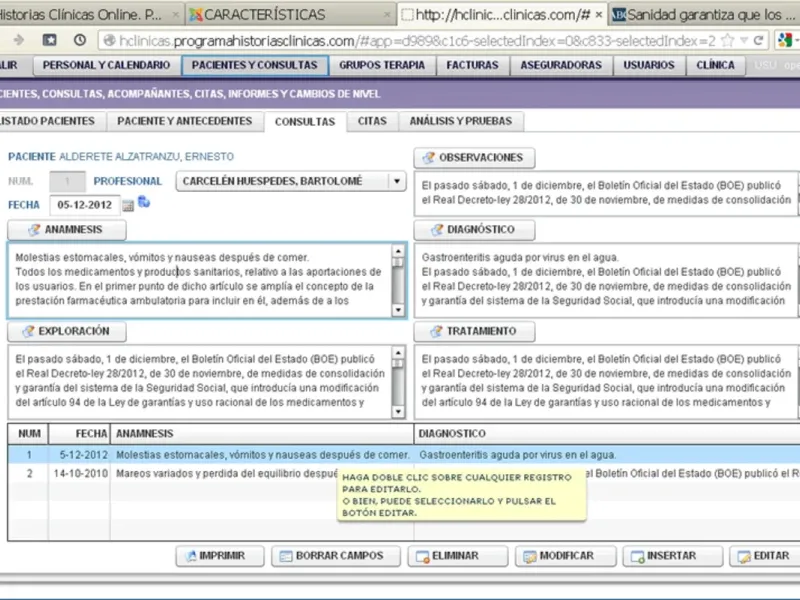Open the CLÍNICA menu
Screen dimensions: 800x600
point(715,65)
